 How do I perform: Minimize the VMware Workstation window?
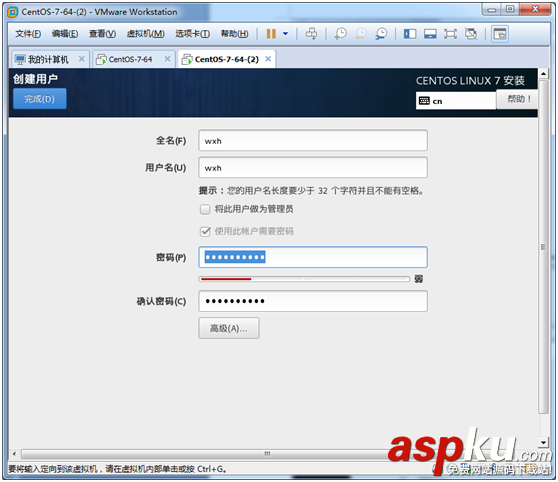pyautogui.click(x=492, y=10)
